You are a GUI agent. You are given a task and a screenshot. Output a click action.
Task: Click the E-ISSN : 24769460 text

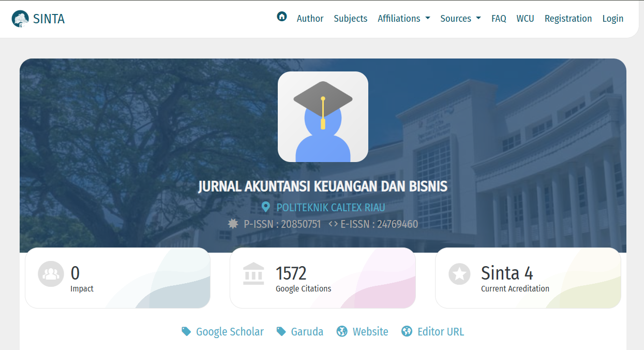tap(379, 224)
